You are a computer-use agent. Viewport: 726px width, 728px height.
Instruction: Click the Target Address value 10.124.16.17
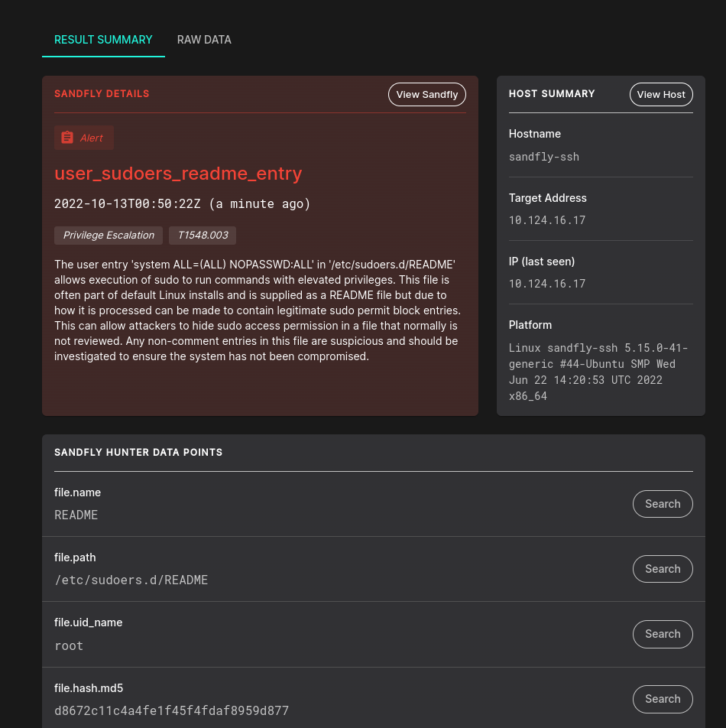click(547, 220)
